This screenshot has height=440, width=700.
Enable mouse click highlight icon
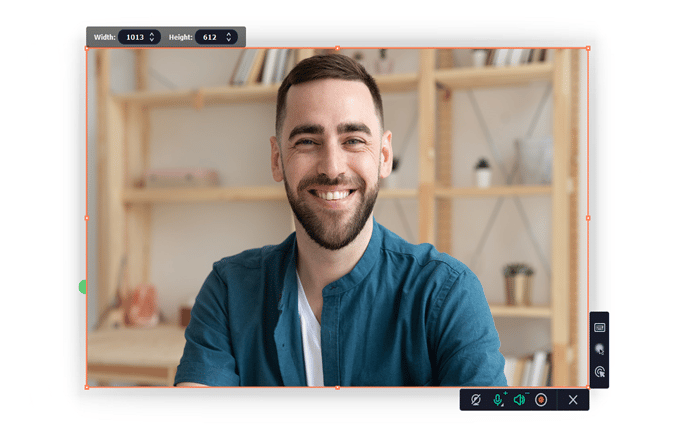(600, 372)
